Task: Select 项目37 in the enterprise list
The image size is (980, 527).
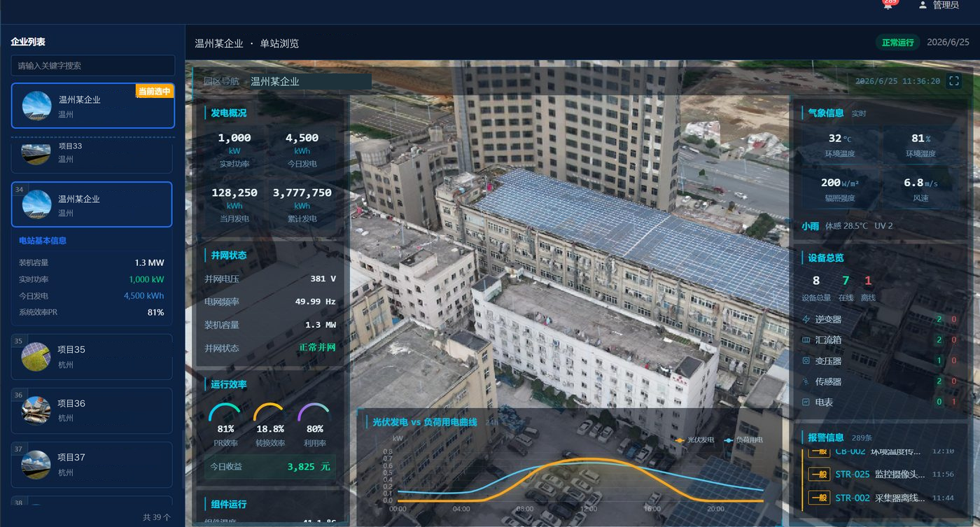Action: [92, 465]
